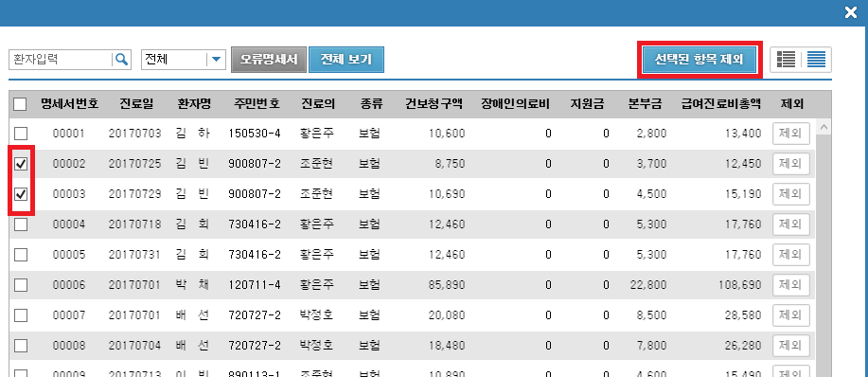Select date cell 20170725
This screenshot has width=868, height=377.
click(135, 164)
